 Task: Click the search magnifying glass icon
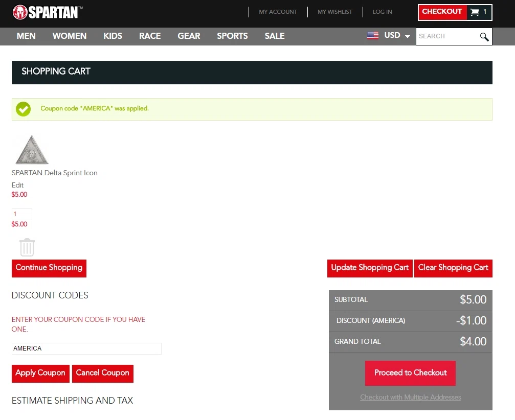coord(484,36)
